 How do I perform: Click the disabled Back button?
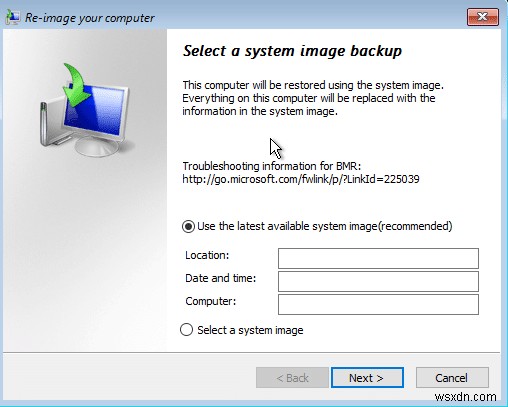292,378
